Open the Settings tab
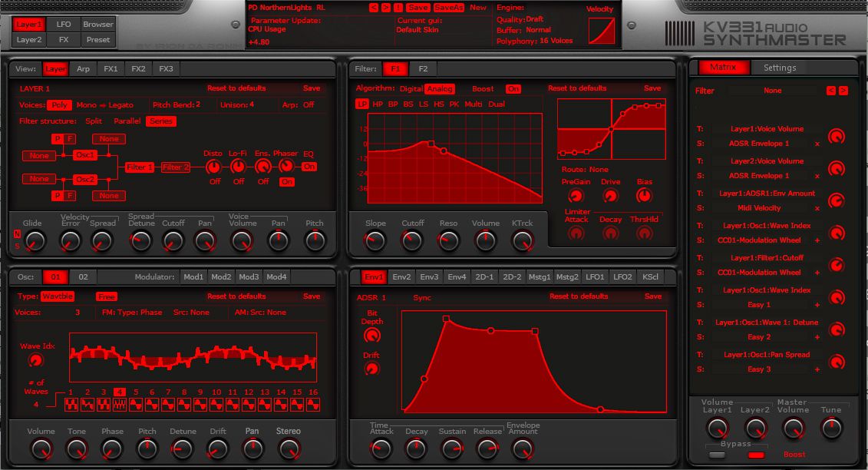The height and width of the screenshot is (470, 868). click(780, 68)
